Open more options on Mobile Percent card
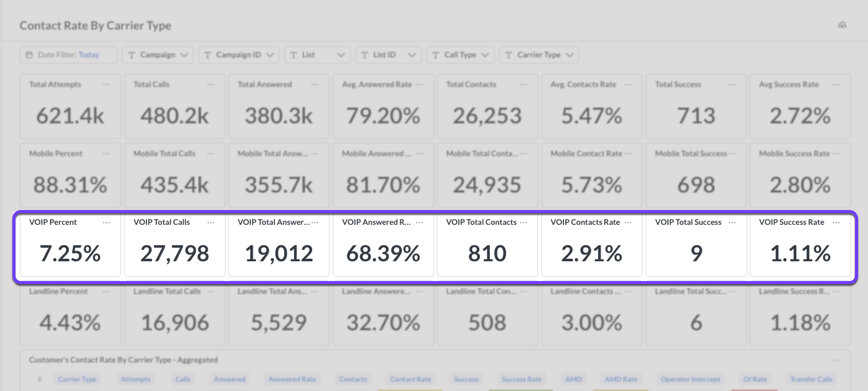The width and height of the screenshot is (868, 391). [106, 154]
